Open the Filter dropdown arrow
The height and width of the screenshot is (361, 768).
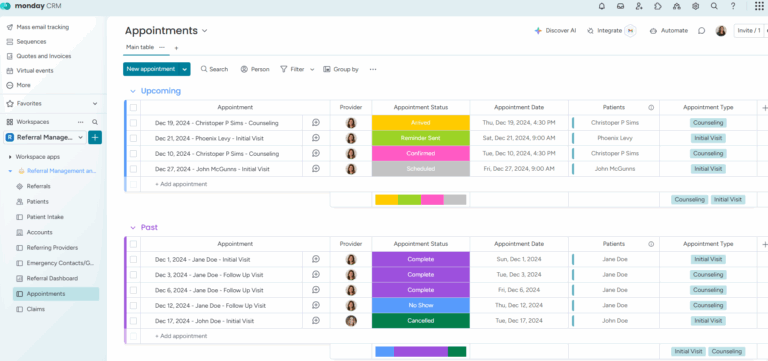(312, 70)
